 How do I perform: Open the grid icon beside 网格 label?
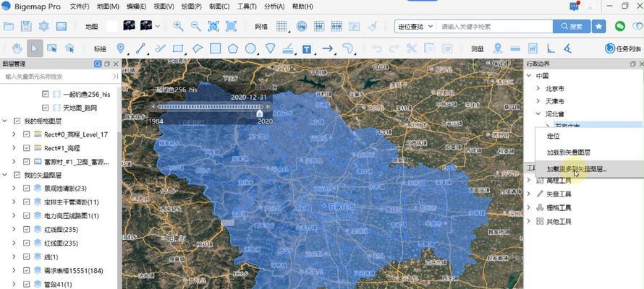(x=281, y=27)
